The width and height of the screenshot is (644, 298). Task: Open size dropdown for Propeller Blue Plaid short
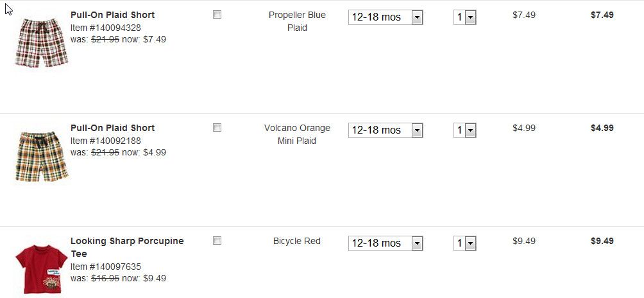pyautogui.click(x=386, y=17)
